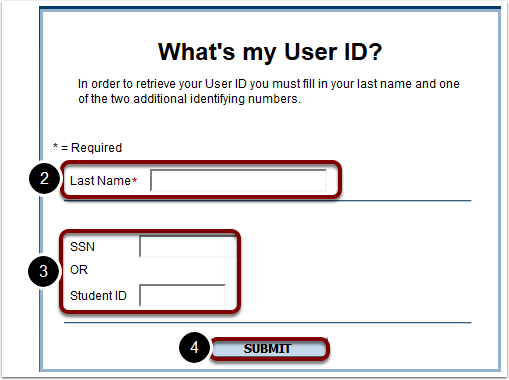
Task: Click the SUBMIT button
Action: [269, 349]
